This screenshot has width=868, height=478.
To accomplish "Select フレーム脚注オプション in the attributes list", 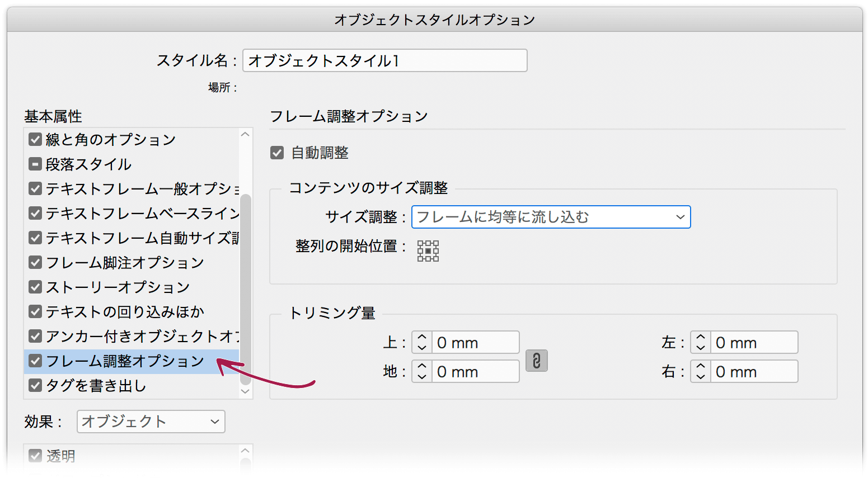I will tap(112, 262).
